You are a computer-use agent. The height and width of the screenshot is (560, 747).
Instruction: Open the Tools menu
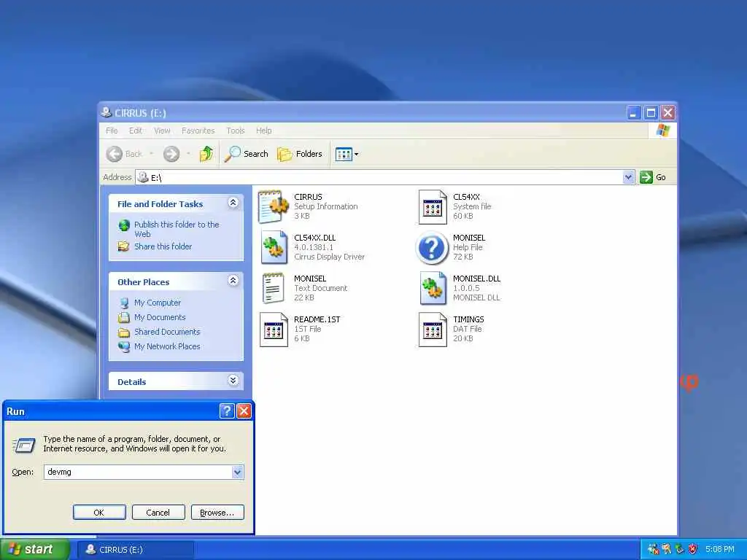(x=236, y=131)
